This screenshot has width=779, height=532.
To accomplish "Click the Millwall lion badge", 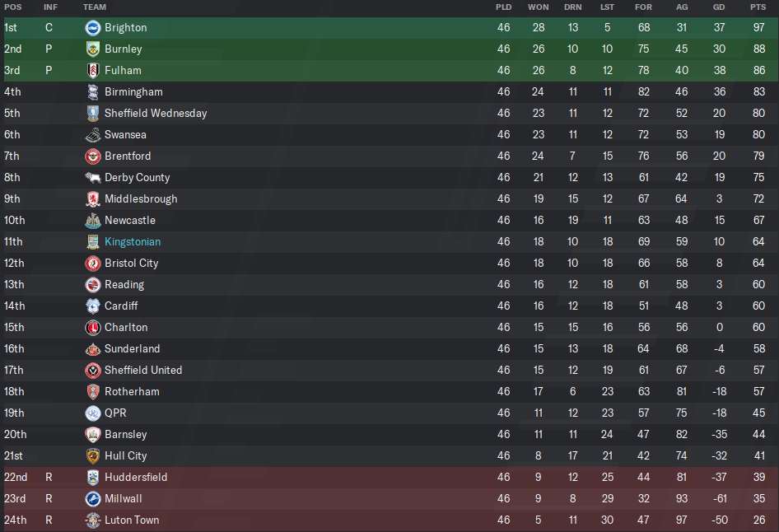I will click(93, 498).
